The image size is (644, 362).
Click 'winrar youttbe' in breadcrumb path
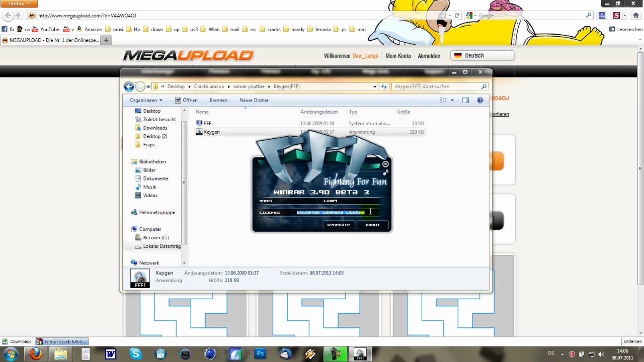pyautogui.click(x=249, y=86)
